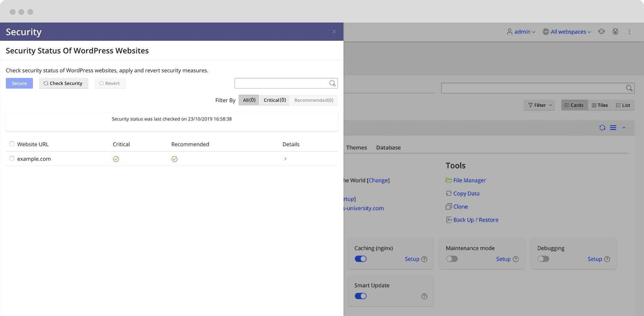Check the select-all Website URL checkbox
This screenshot has width=644, height=316.
12,144
